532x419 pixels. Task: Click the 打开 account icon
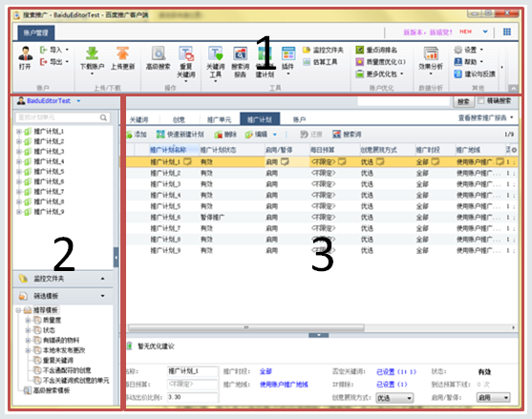pyautogui.click(x=25, y=53)
